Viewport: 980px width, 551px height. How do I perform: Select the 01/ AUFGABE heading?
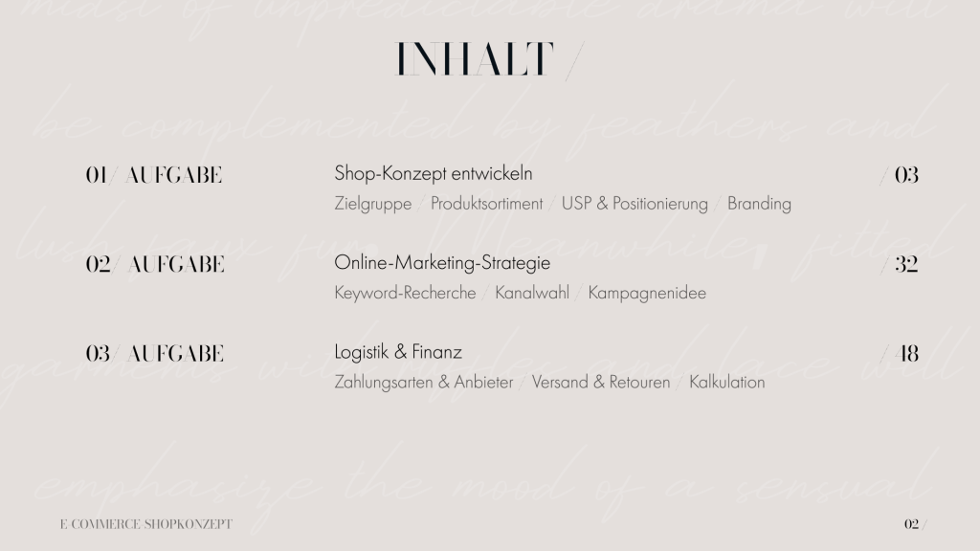tap(154, 175)
